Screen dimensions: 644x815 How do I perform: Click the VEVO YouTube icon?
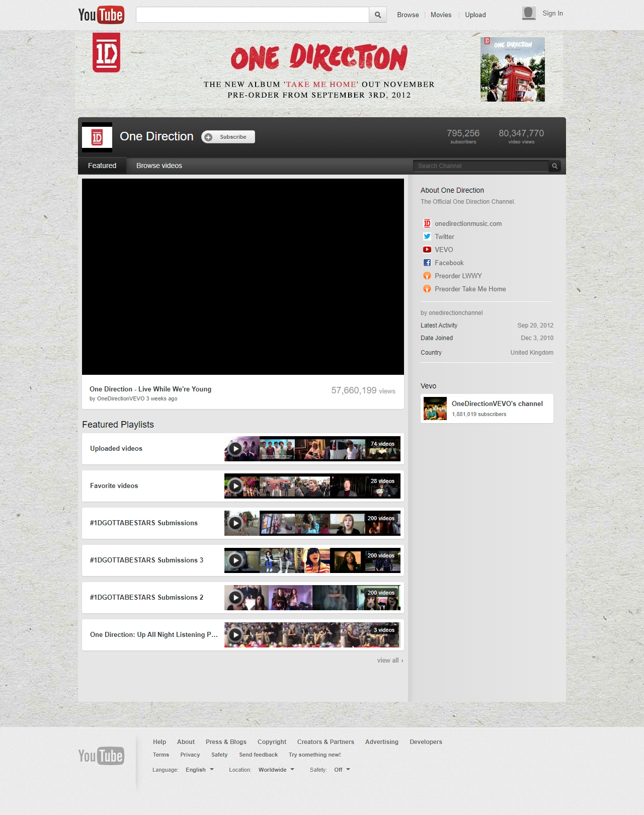(427, 250)
